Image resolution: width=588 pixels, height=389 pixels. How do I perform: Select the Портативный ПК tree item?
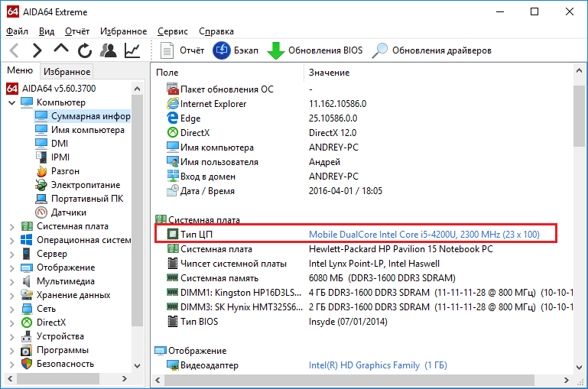tap(79, 199)
